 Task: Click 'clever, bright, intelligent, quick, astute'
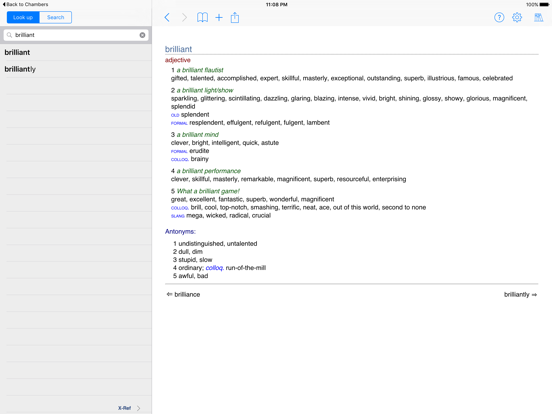click(x=225, y=143)
